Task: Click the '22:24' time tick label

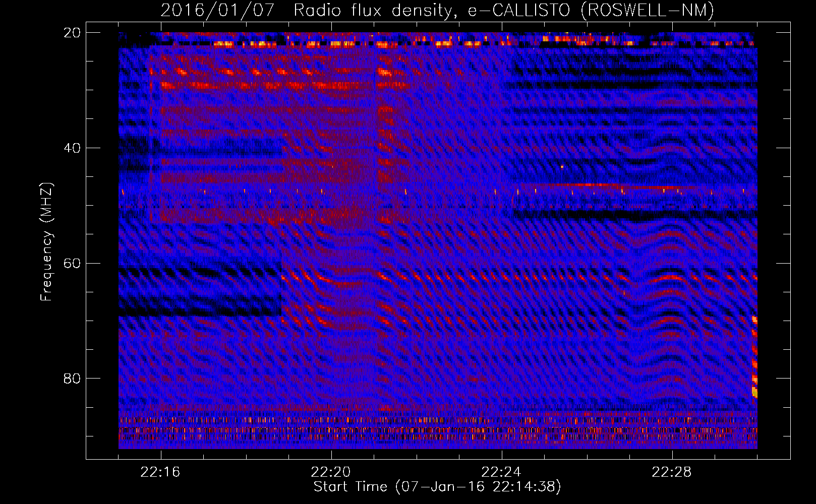Action: click(501, 472)
